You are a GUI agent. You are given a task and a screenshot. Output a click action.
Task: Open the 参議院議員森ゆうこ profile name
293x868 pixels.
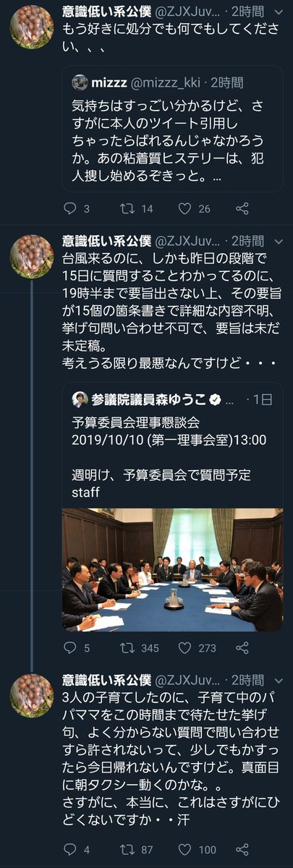coord(149,399)
